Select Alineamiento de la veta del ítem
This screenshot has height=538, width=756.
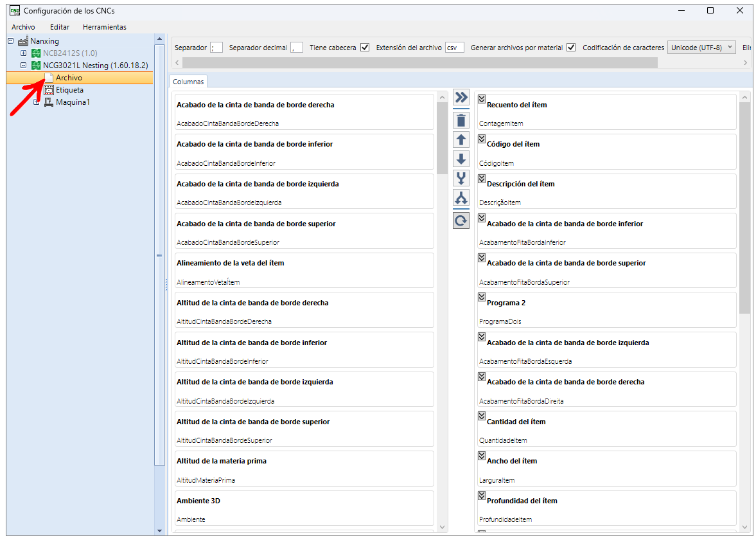click(x=304, y=271)
